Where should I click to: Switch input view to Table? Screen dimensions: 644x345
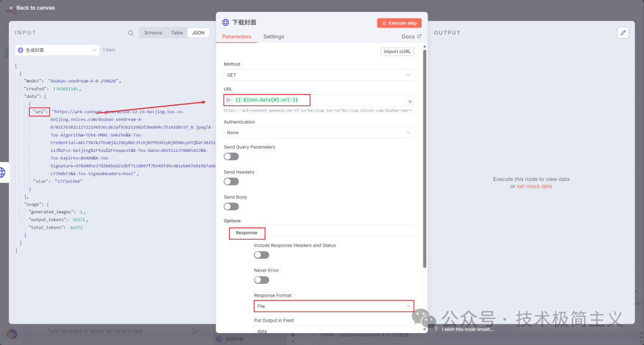[x=177, y=33]
